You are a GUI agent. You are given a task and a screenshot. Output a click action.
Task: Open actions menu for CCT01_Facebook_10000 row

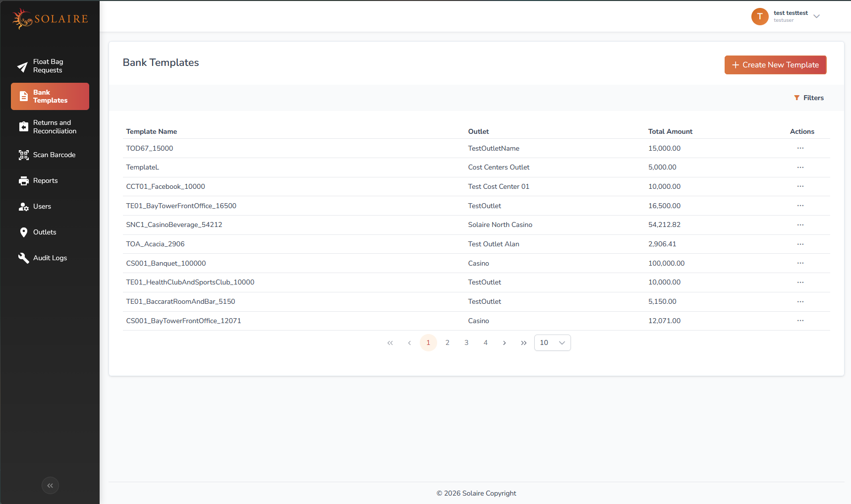(800, 186)
